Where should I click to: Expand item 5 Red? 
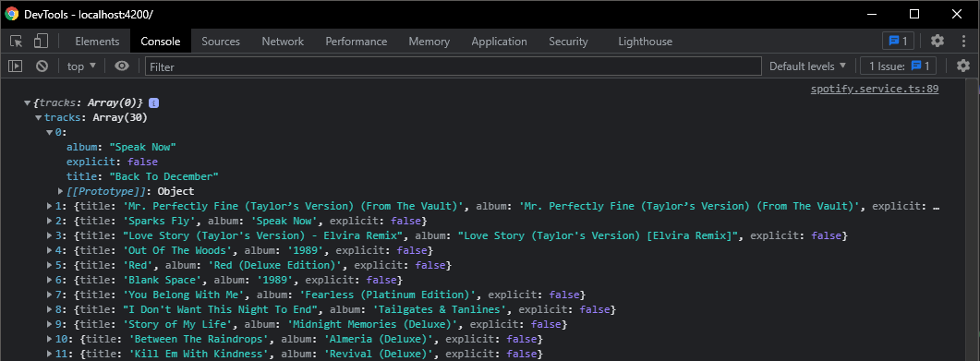point(49,266)
